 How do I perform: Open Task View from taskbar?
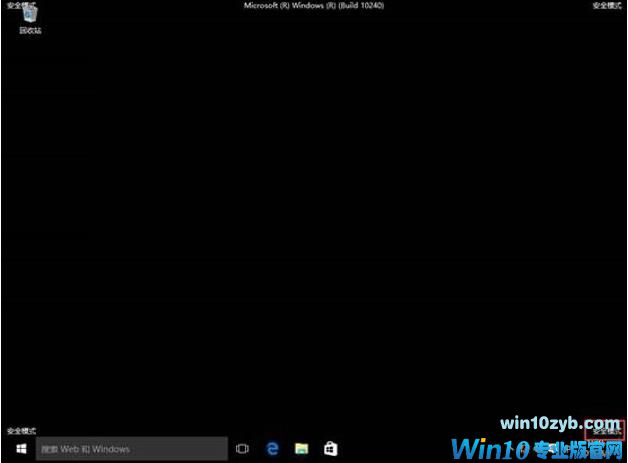coord(242,449)
